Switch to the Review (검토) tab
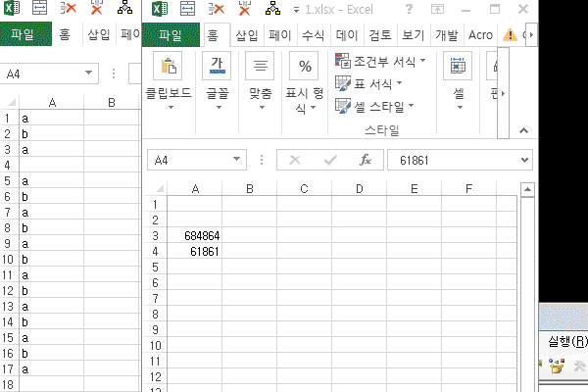Viewport: 588px width, 392px height. pyautogui.click(x=380, y=35)
